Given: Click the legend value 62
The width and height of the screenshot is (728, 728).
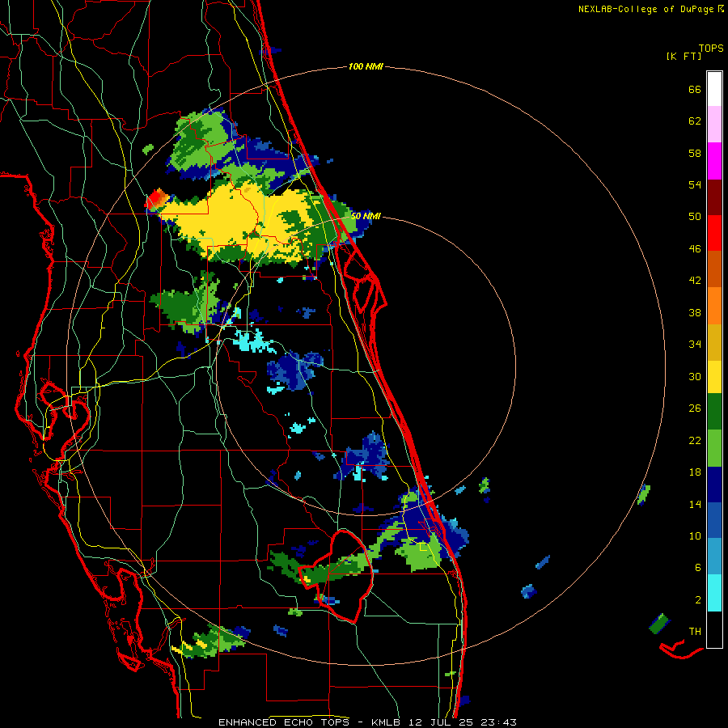Looking at the screenshot, I should pos(695,121).
